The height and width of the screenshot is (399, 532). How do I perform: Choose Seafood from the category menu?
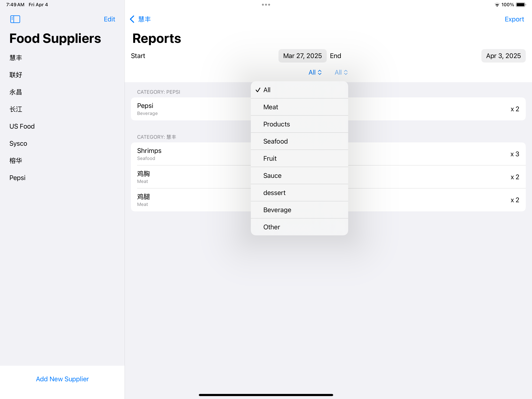299,141
